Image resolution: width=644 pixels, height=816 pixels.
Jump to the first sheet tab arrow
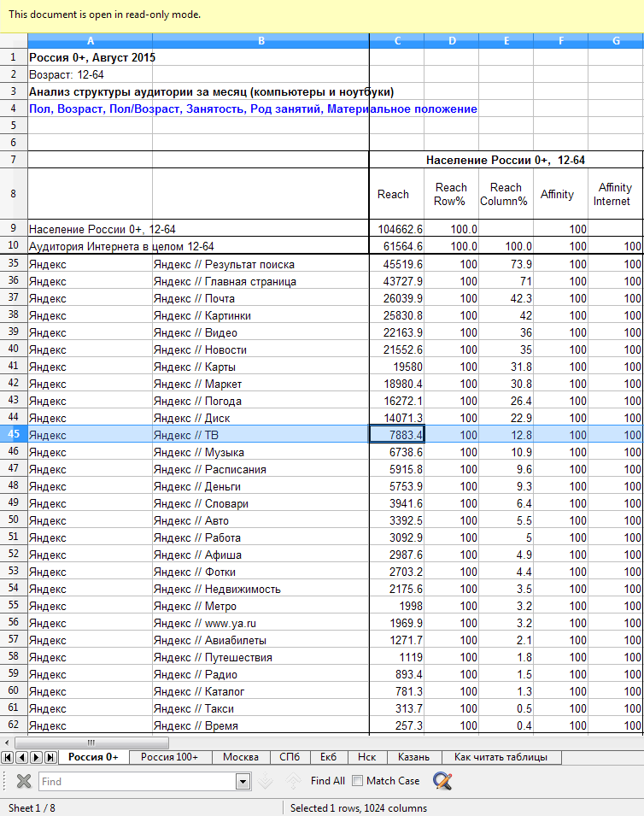tap(8, 757)
